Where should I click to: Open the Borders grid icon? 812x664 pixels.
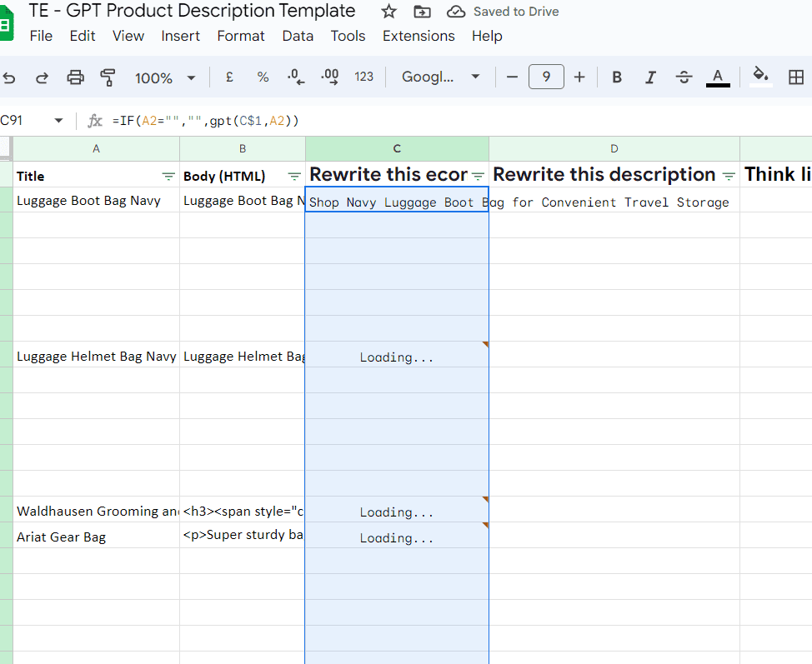coord(796,77)
